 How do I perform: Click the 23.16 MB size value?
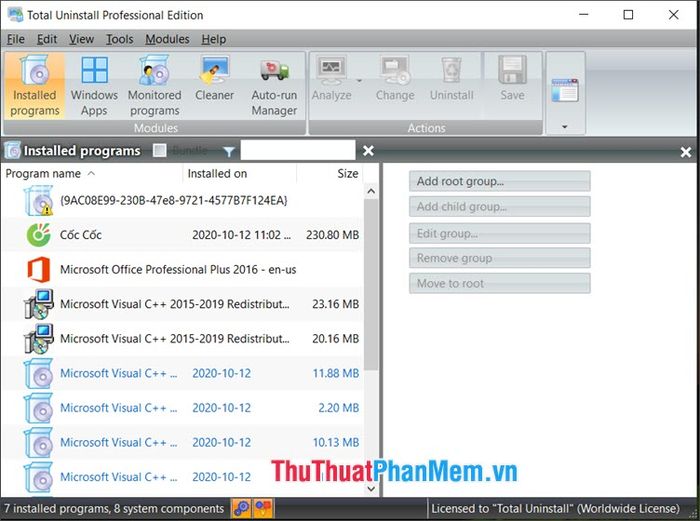click(336, 304)
